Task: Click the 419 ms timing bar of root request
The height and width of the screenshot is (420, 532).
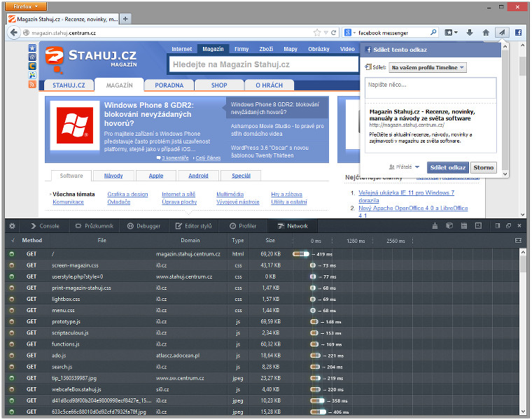Action: (x=301, y=254)
